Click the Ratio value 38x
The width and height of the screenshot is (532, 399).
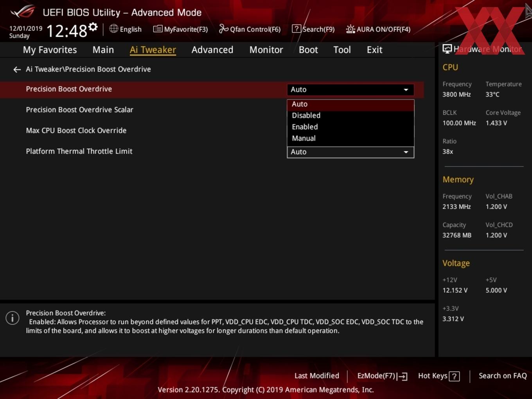click(448, 152)
